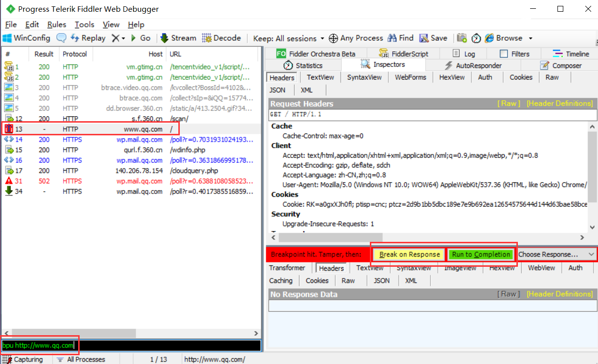
Task: Click Any Process crosshair target
Action: (x=333, y=38)
